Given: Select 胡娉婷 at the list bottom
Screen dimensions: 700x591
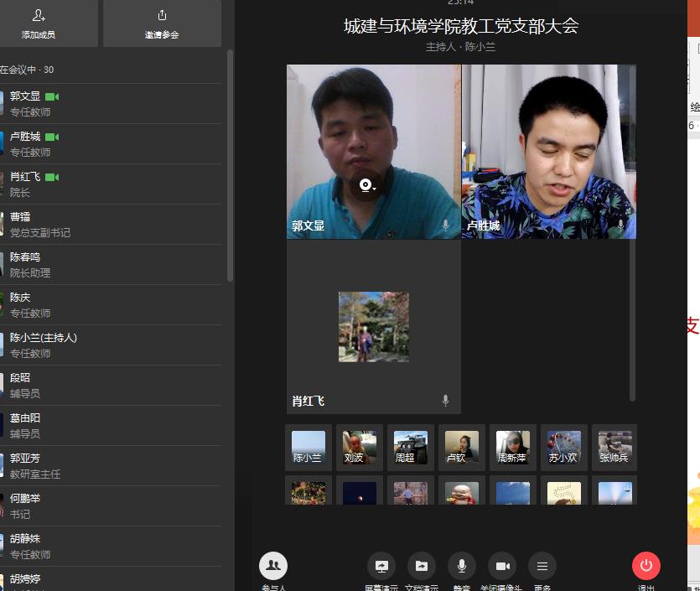Looking at the screenshot, I should [111, 579].
